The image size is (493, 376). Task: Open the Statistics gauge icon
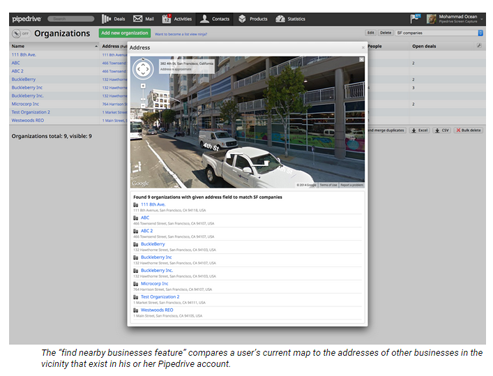tap(280, 19)
